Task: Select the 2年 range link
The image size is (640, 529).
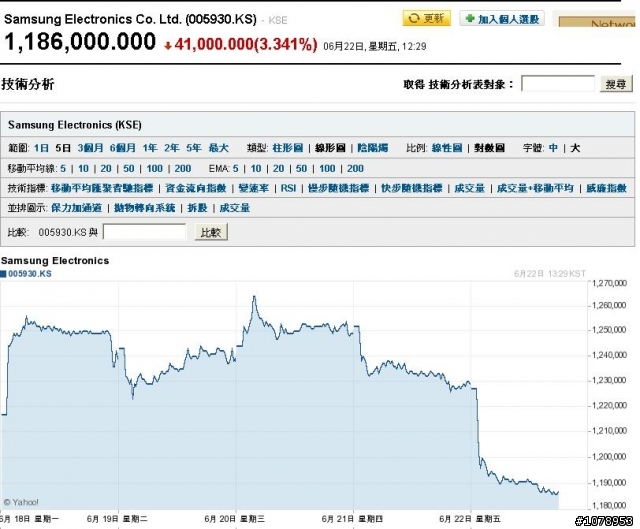Action: pyautogui.click(x=172, y=148)
